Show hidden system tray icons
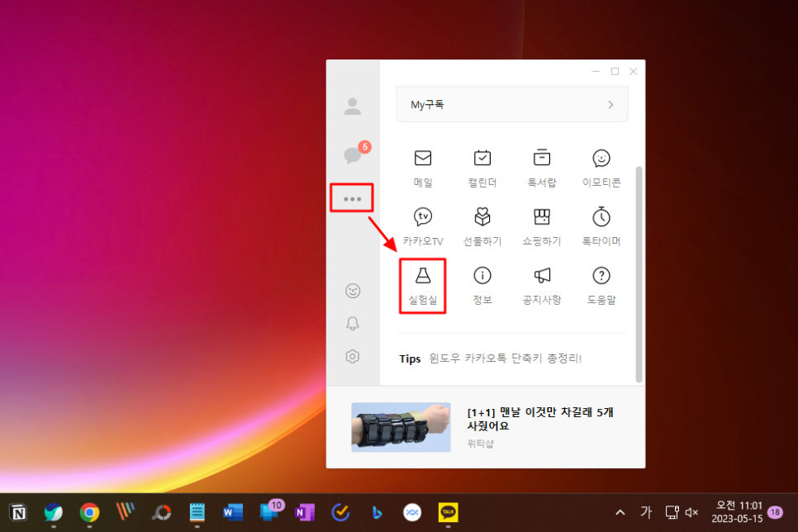The image size is (798, 532). [620, 512]
